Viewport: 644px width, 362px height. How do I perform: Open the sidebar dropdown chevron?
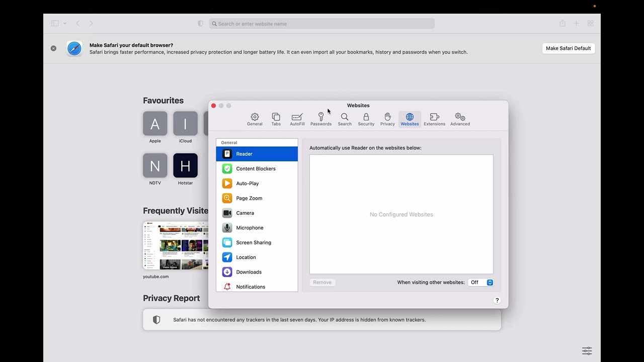pyautogui.click(x=65, y=24)
